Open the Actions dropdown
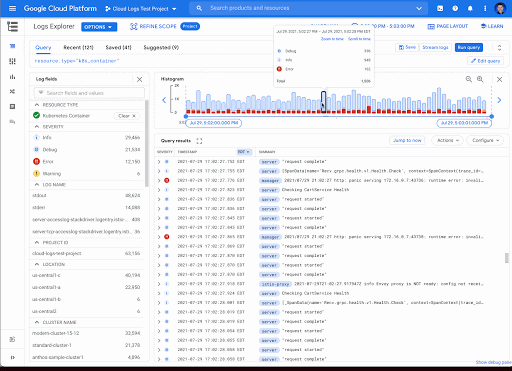Screen dimensions: 512x371 (448, 140)
